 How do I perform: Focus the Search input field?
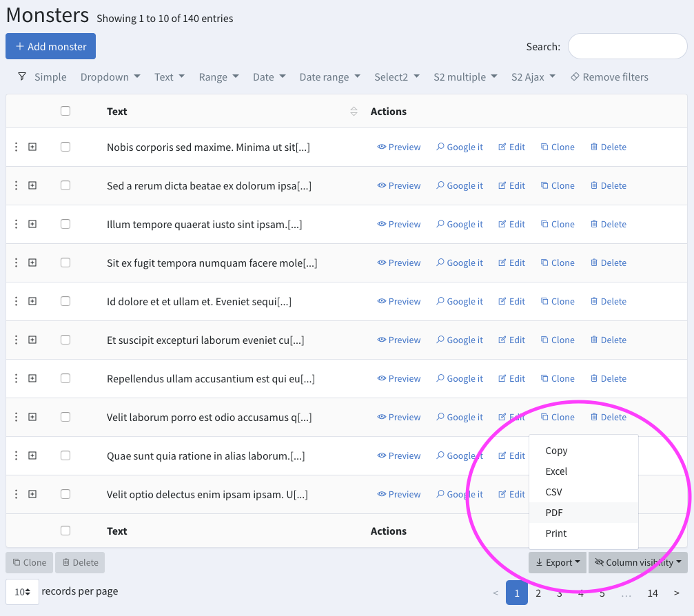(628, 46)
